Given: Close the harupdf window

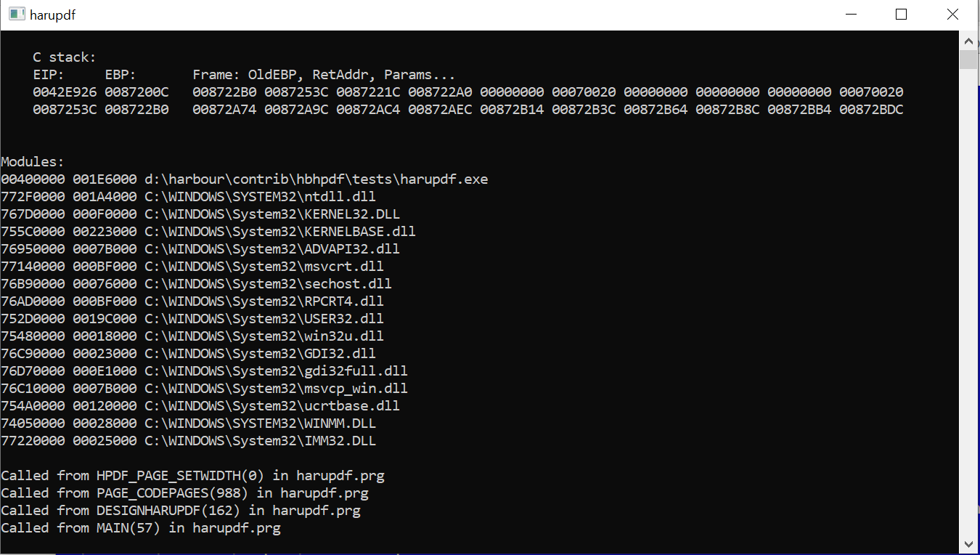Looking at the screenshot, I should click(x=952, y=15).
